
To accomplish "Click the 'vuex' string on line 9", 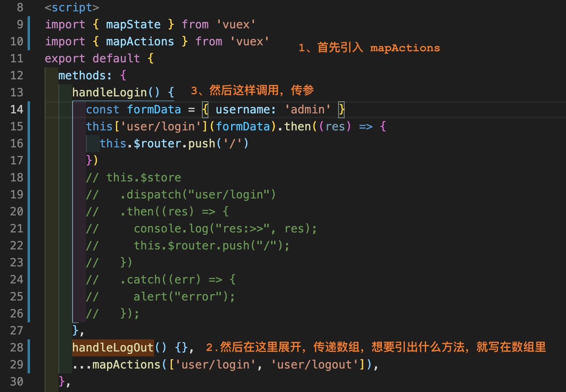I will tap(236, 24).
